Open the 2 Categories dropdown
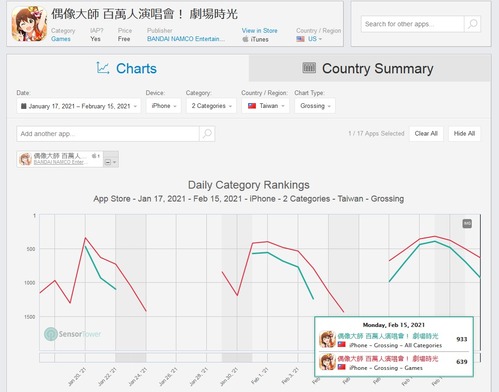Image resolution: width=499 pixels, height=392 pixels. click(211, 106)
